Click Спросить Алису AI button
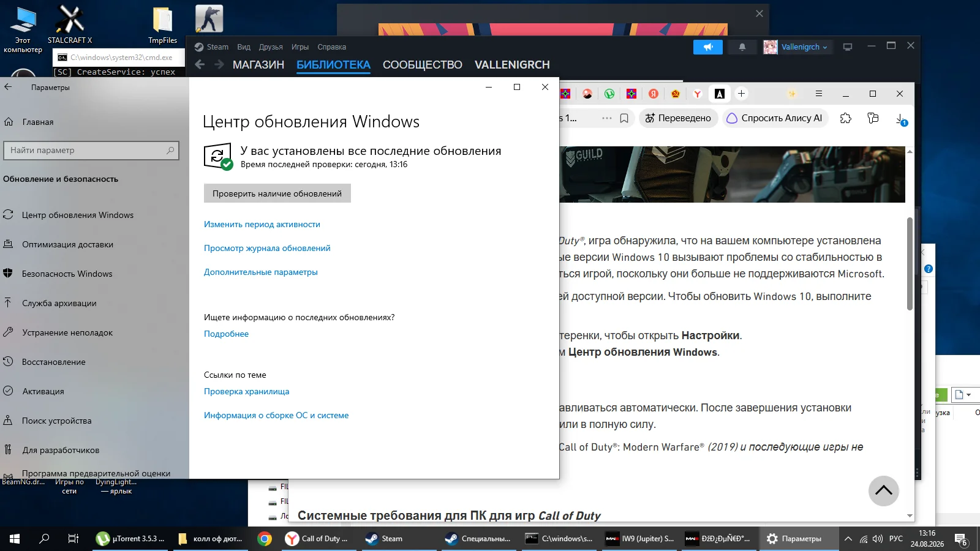 click(775, 118)
